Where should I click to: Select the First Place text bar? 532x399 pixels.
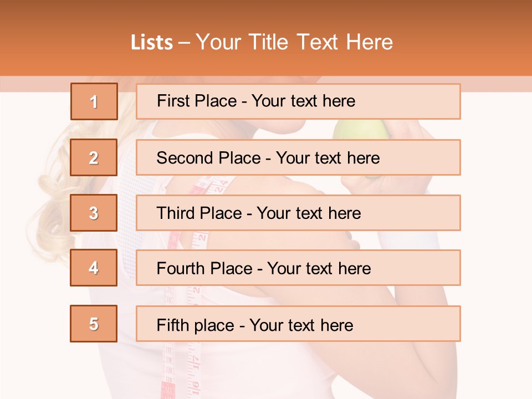(x=298, y=101)
